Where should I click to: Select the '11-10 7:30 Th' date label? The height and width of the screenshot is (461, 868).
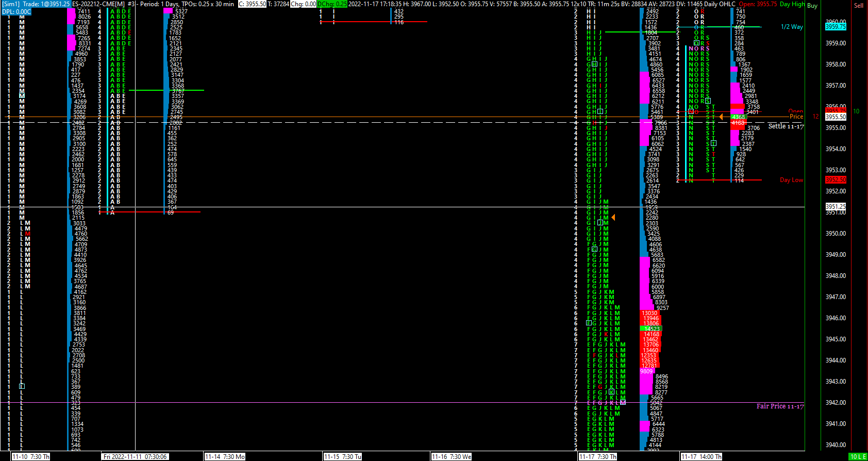(x=31, y=457)
